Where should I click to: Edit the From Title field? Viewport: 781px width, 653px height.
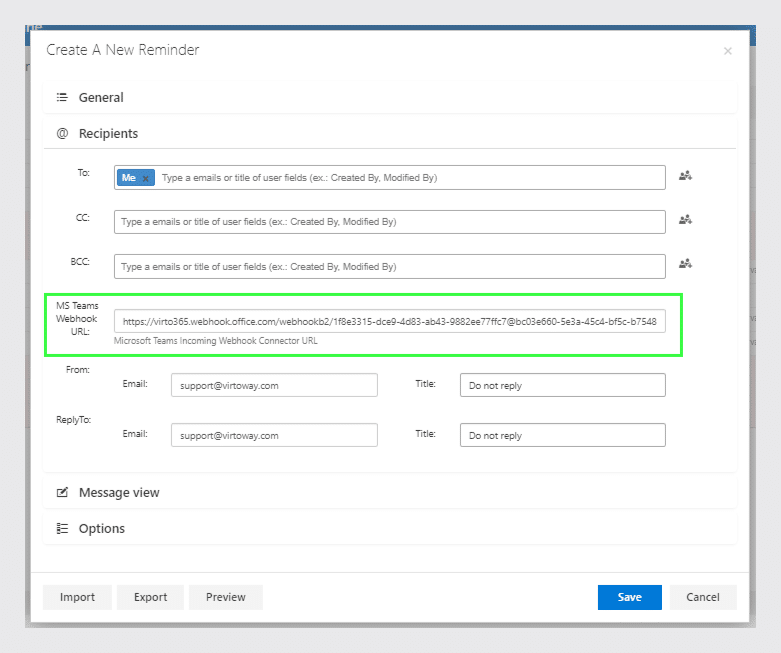562,386
